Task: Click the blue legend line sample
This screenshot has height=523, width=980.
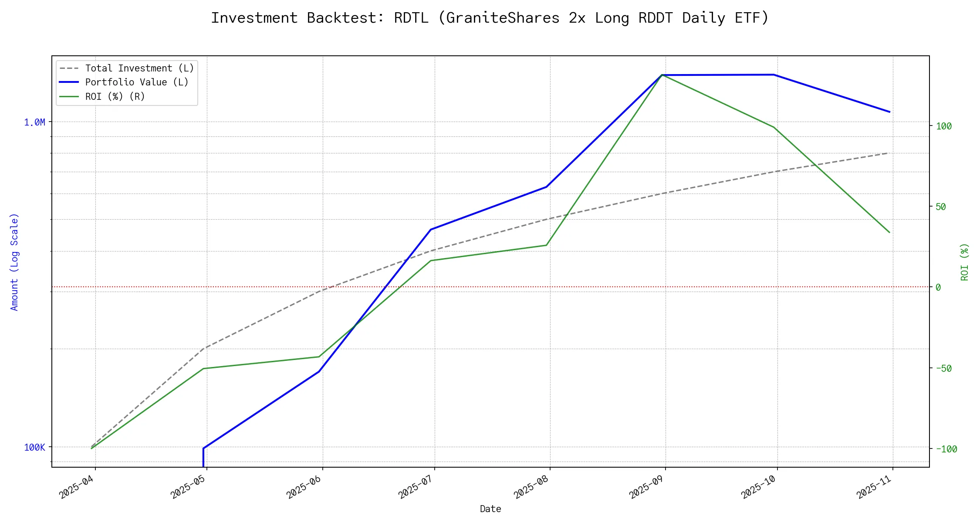Action: point(69,82)
